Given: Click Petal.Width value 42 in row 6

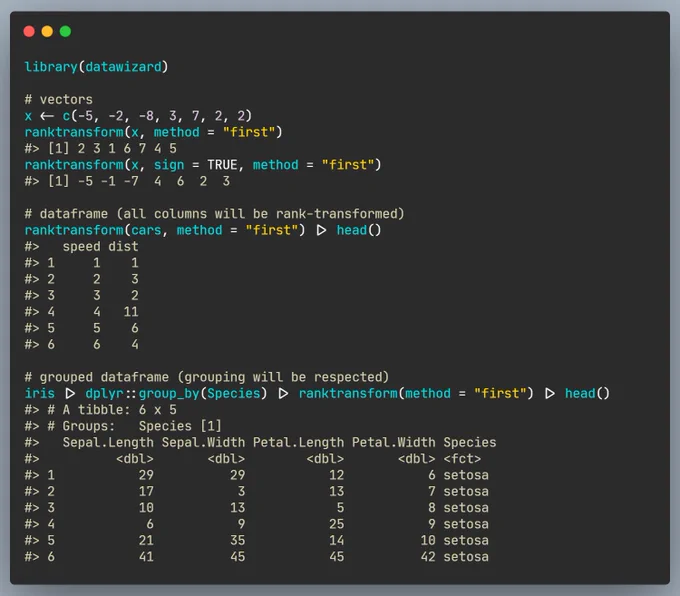Looking at the screenshot, I should click(x=428, y=557).
